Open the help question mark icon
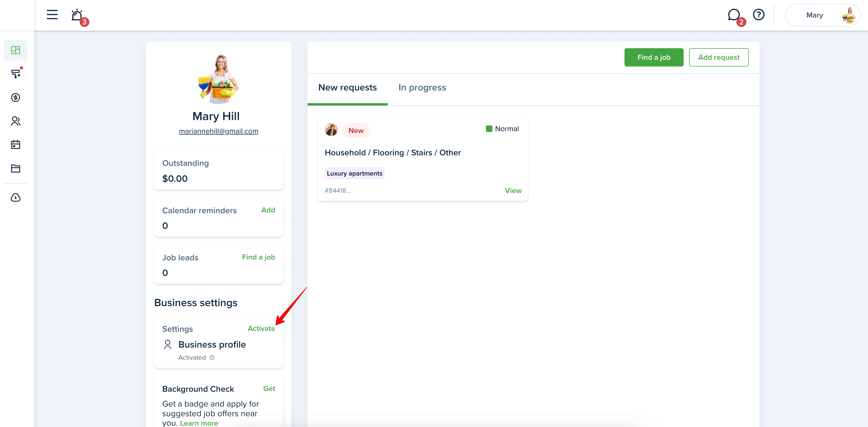The image size is (868, 427). coord(758,15)
